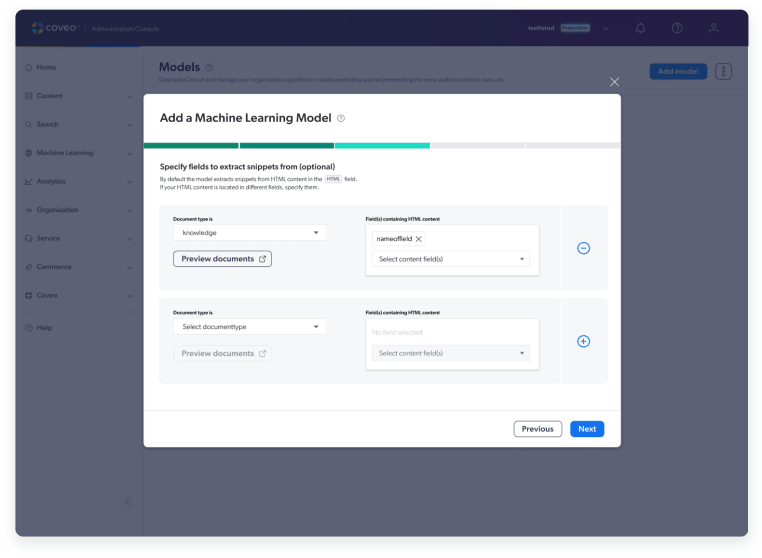Close the Add a Machine Learning Model dialog
This screenshot has width=762, height=558.
point(614,82)
